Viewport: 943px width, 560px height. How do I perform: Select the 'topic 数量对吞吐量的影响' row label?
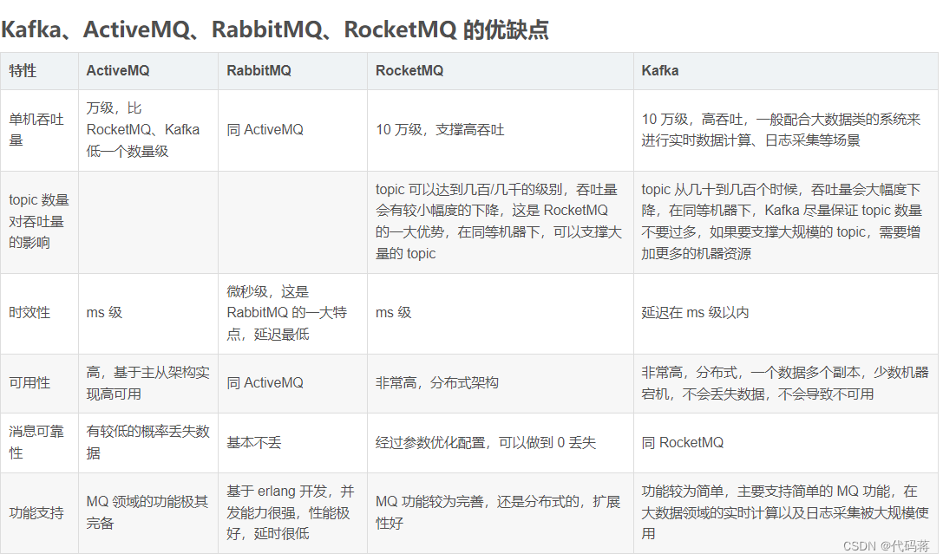tap(38, 221)
